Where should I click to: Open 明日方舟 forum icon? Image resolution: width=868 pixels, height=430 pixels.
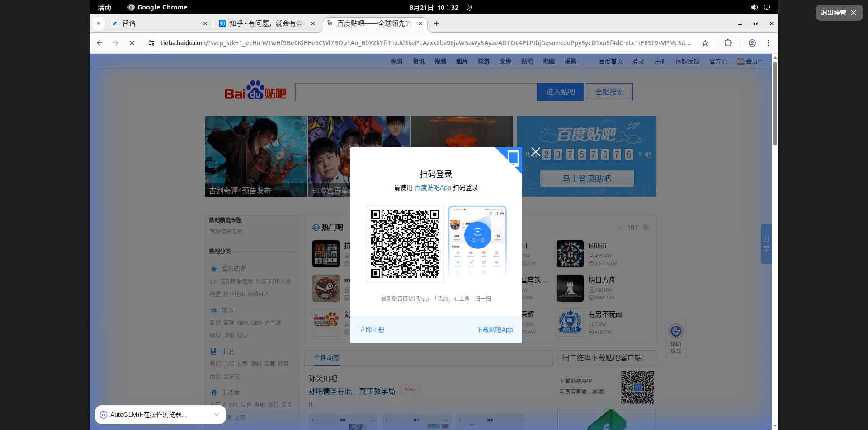[570, 288]
